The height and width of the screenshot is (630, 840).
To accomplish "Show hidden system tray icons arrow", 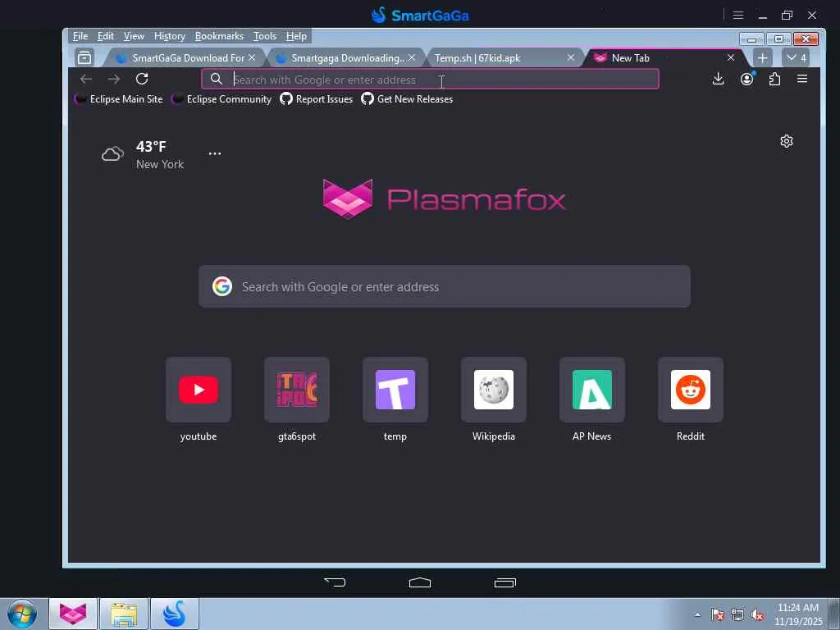I will coord(697,615).
